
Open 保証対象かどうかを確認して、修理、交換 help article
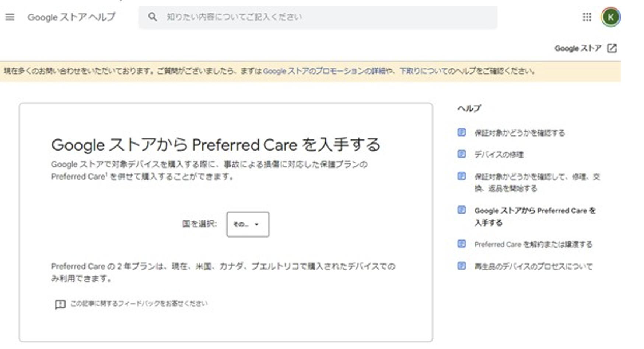click(537, 183)
